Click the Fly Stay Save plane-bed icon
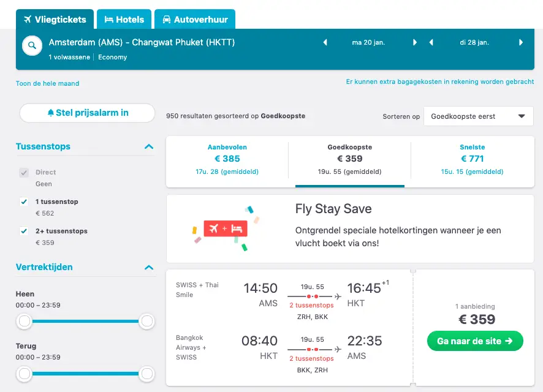Image resolution: width=543 pixels, height=392 pixels. (x=226, y=228)
